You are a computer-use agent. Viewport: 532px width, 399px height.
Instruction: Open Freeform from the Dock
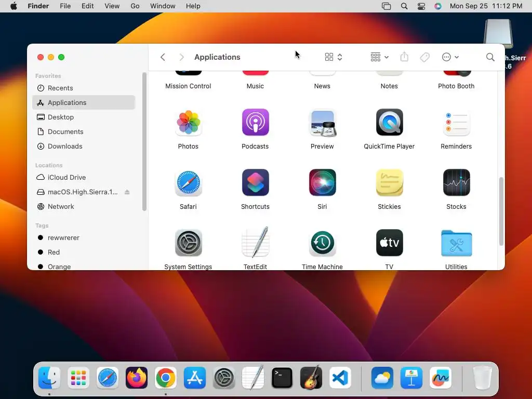441,378
